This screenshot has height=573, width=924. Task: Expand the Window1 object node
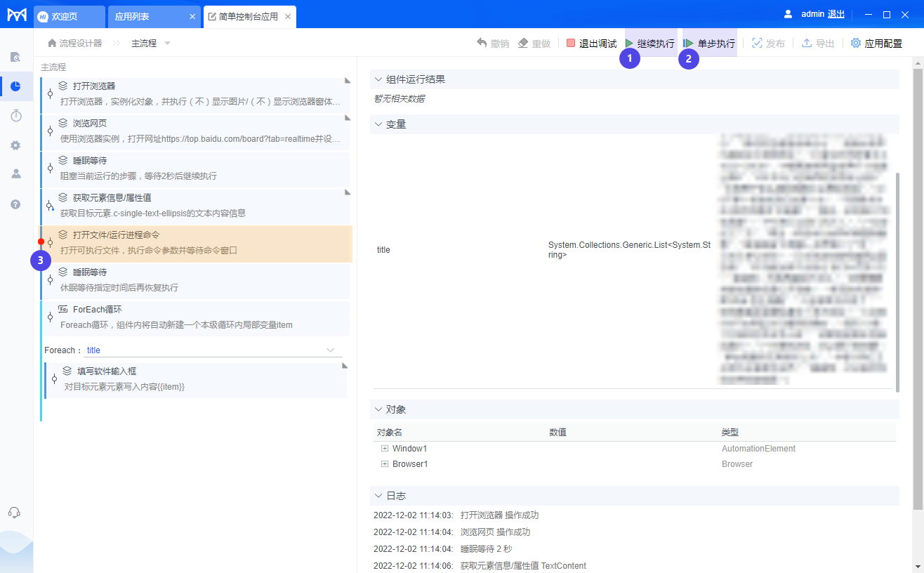tap(384, 448)
